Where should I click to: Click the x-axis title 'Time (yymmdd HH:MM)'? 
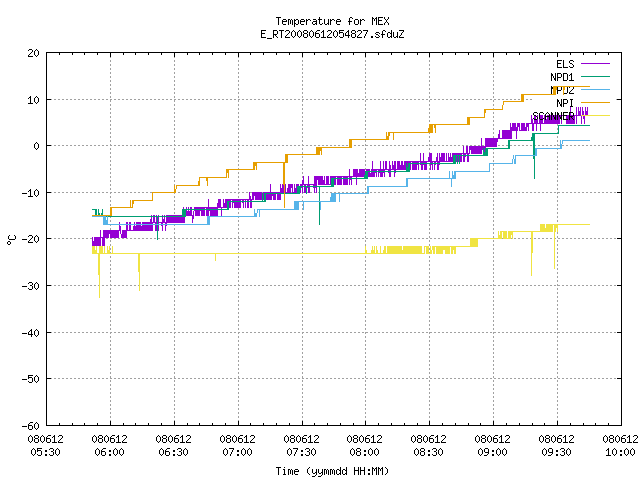[332, 471]
